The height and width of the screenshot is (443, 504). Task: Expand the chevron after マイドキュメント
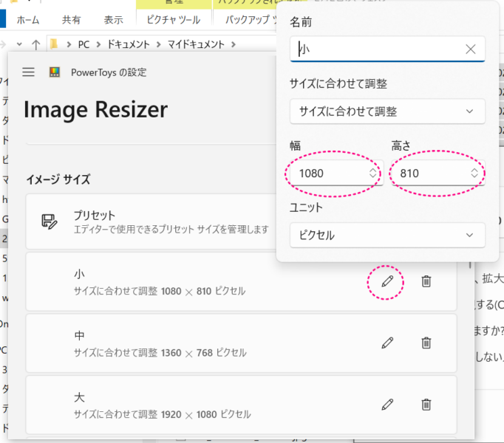click(233, 44)
